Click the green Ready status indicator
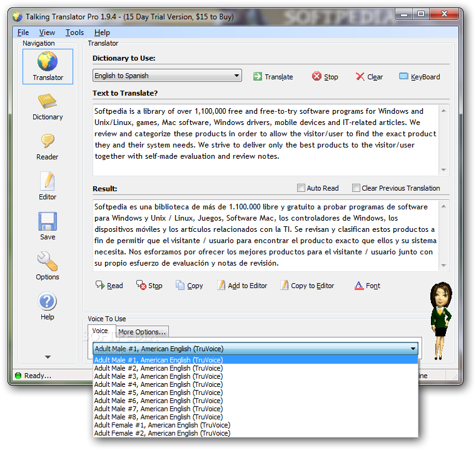This screenshot has height=450, width=476. click(18, 376)
